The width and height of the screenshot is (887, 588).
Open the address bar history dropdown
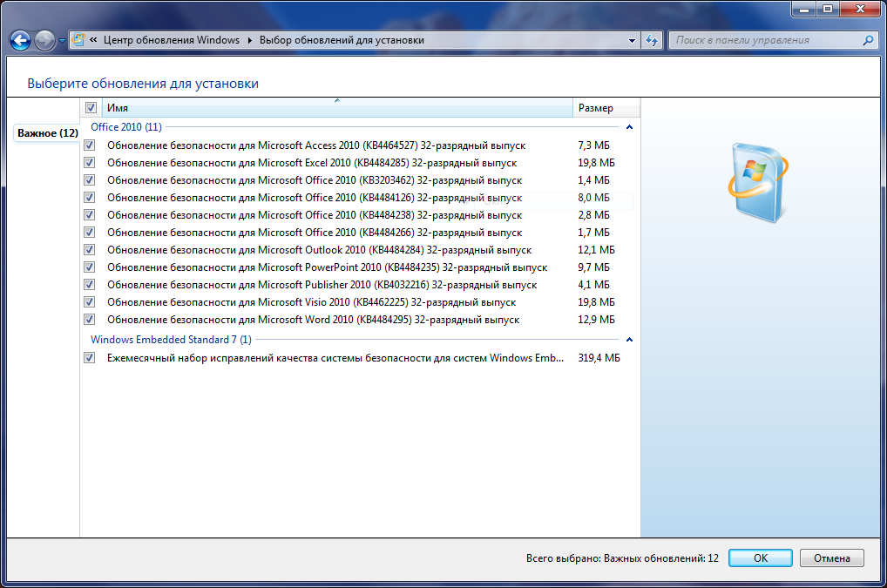pyautogui.click(x=632, y=40)
